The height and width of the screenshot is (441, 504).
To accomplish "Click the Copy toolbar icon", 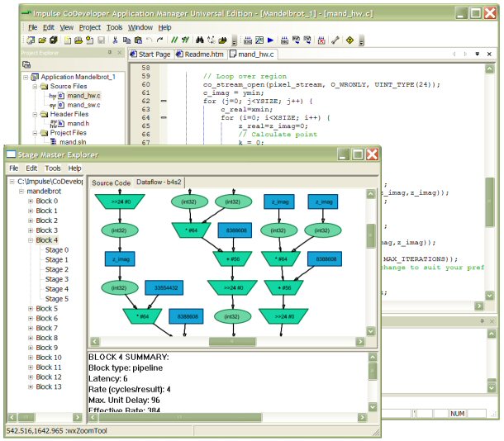I will coord(126,40).
